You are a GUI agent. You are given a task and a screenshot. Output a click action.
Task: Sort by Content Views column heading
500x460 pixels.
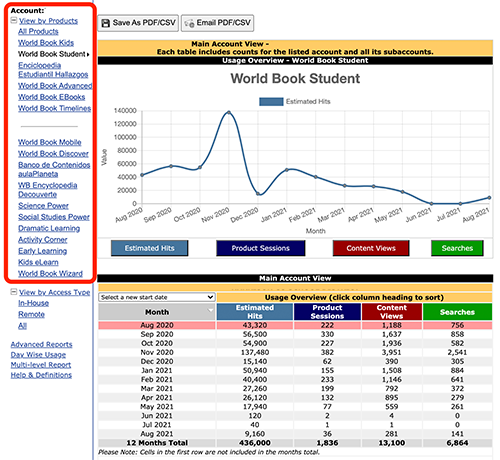point(392,312)
